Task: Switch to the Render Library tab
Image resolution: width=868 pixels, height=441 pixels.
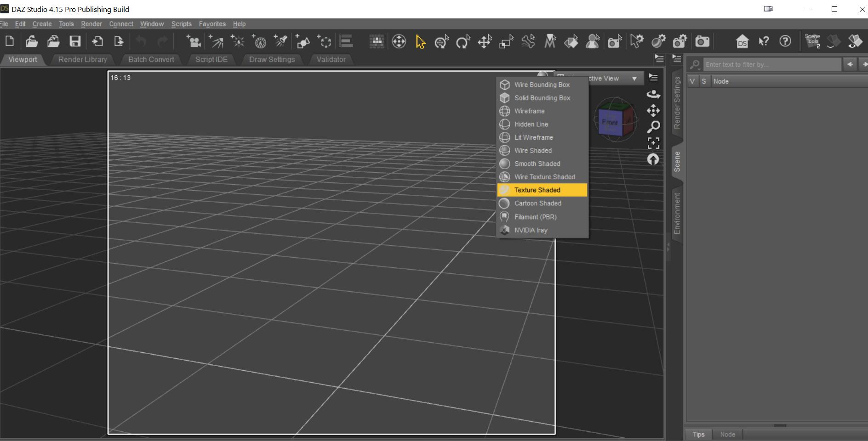Action: coord(83,59)
